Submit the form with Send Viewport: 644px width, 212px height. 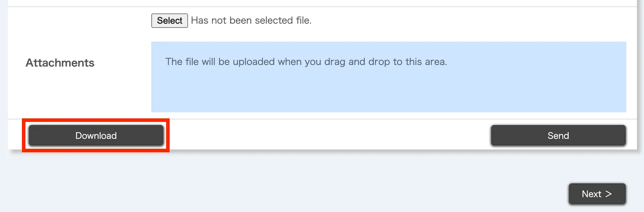pos(558,135)
